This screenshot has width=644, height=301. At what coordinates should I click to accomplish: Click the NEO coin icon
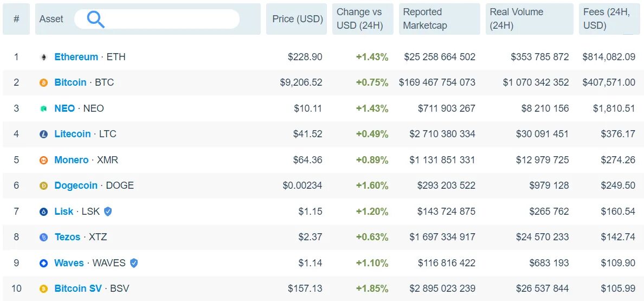[x=44, y=108]
